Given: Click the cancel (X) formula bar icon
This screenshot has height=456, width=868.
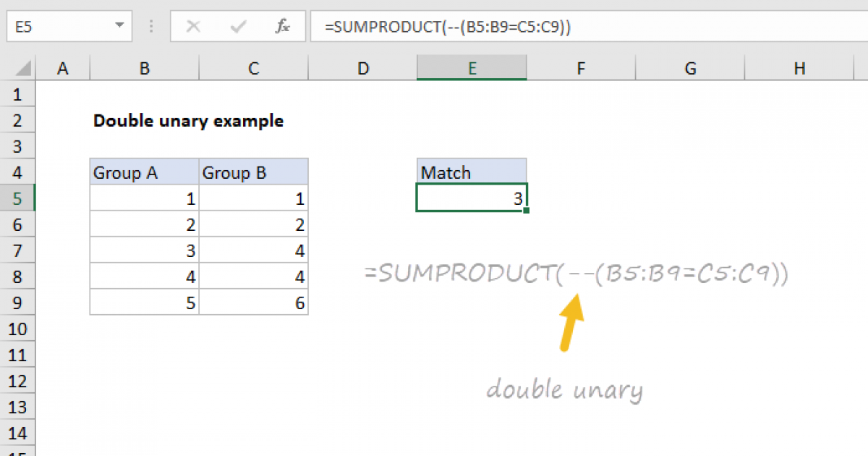Looking at the screenshot, I should click(193, 27).
